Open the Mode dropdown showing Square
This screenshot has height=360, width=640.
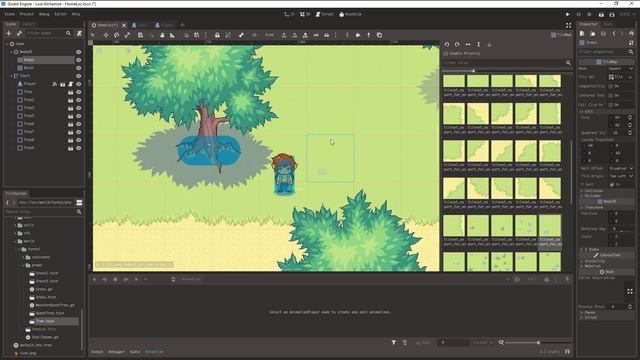coord(620,68)
